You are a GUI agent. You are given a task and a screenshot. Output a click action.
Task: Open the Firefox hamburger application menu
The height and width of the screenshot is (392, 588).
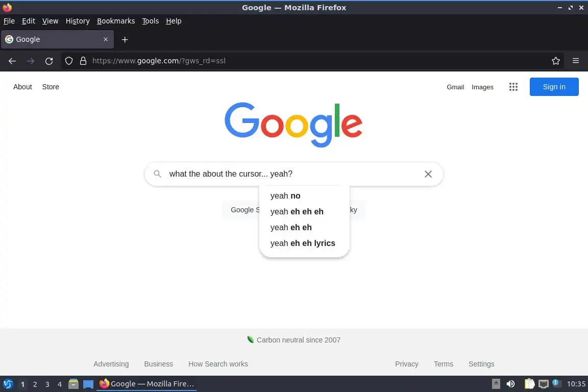(576, 61)
